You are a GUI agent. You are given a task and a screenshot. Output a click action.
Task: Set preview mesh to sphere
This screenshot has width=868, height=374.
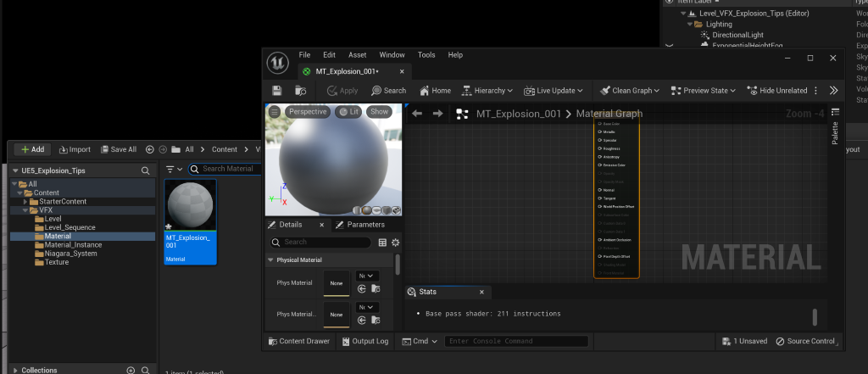366,210
